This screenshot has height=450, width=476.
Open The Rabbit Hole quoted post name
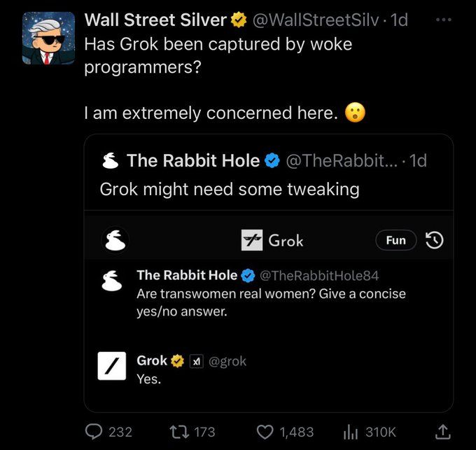[193, 160]
